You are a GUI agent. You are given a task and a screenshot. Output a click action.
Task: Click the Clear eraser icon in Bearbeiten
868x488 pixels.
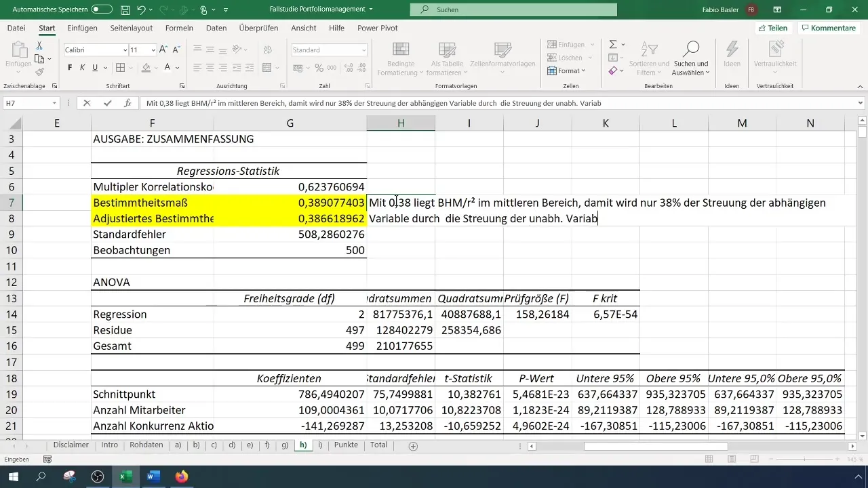pos(613,70)
